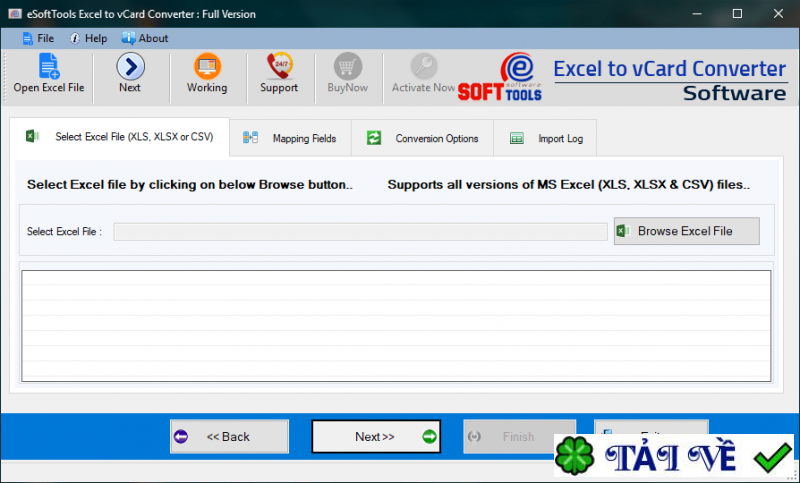Click the About menu icon
The height and width of the screenshot is (483, 800).
coord(128,38)
